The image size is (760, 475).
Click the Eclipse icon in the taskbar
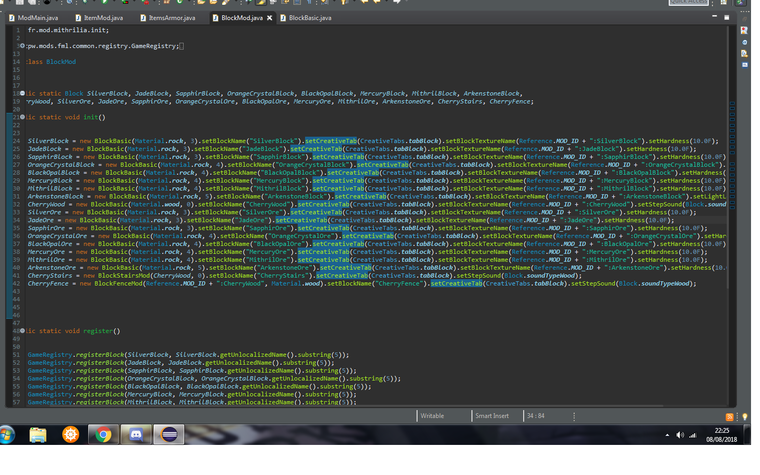pos(171,435)
